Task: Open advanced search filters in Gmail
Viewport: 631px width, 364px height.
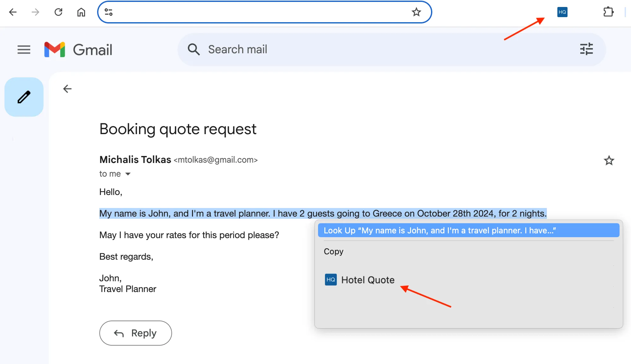Action: coord(587,49)
